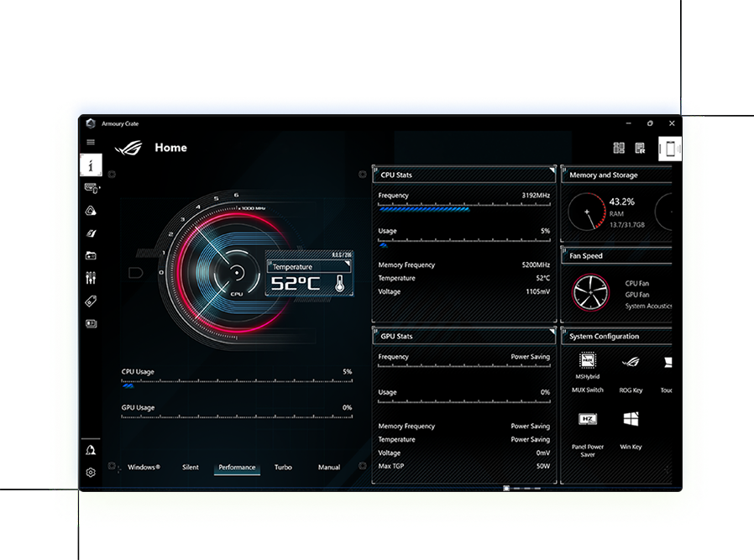The image size is (754, 560).
Task: Click the CPU gauge dial center
Action: coord(236,273)
